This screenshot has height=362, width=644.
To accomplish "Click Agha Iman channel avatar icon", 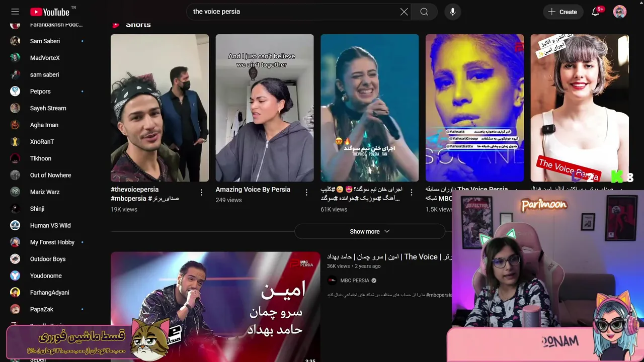I will point(15,125).
